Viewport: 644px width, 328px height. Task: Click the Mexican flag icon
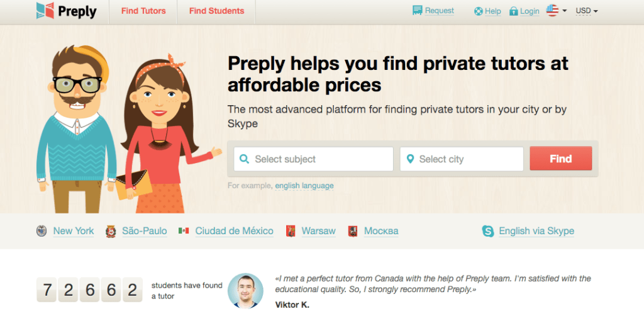click(x=184, y=231)
